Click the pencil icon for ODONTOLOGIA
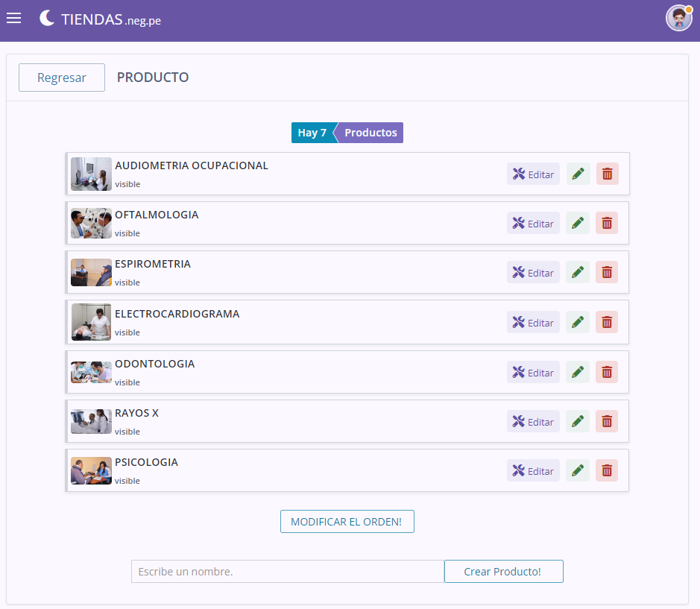The width and height of the screenshot is (700, 609). click(578, 372)
